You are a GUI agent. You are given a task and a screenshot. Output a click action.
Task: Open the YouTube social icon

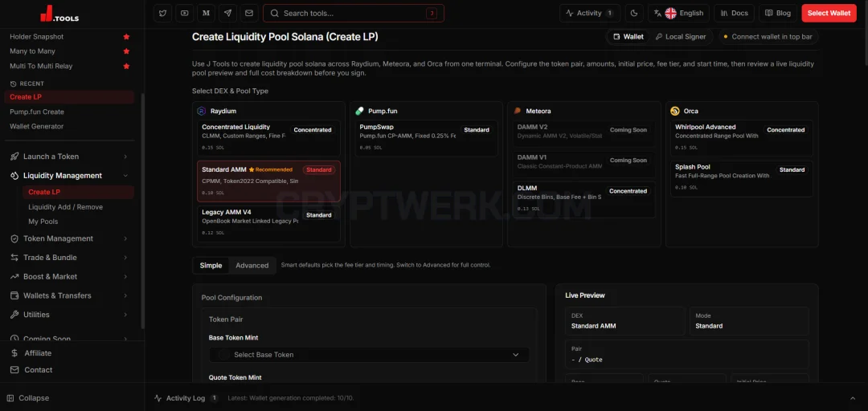tap(184, 14)
